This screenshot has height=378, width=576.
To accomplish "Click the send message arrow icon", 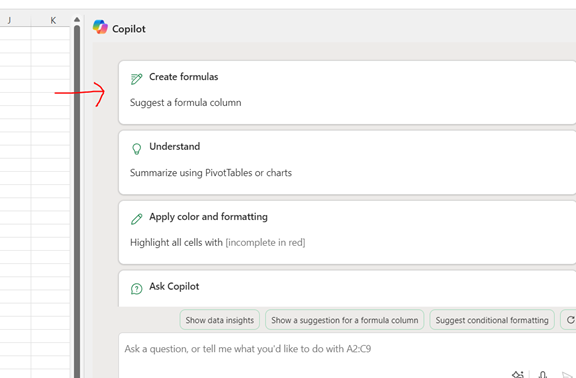I will click(x=568, y=374).
